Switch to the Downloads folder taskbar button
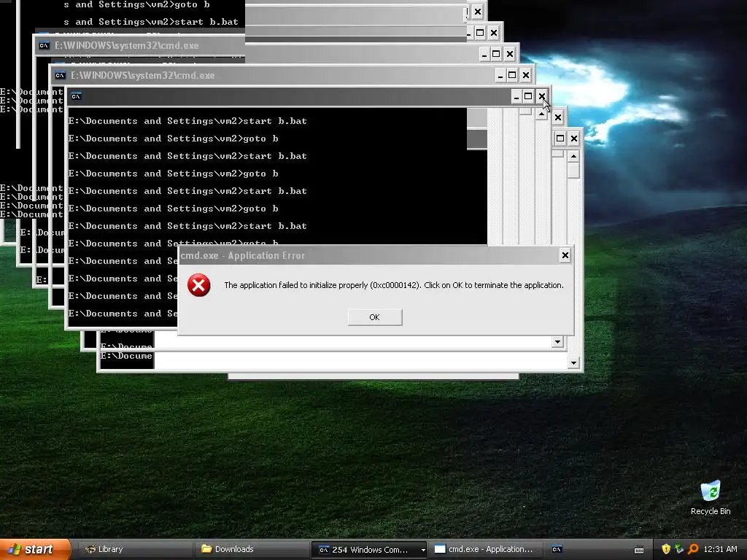 pos(252,549)
